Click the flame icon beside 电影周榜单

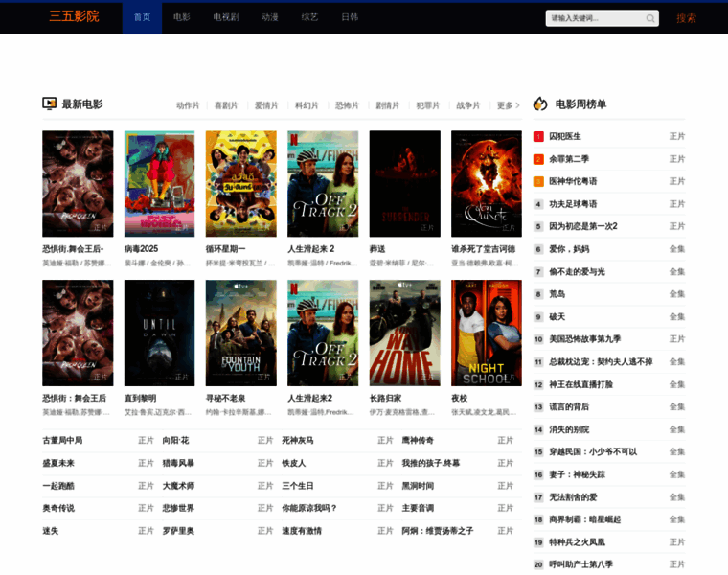[x=540, y=103]
